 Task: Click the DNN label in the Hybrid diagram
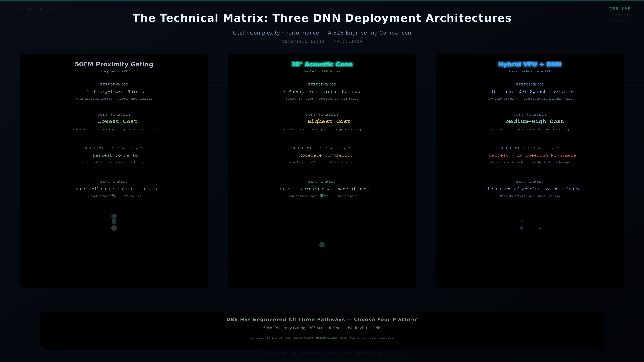click(538, 229)
